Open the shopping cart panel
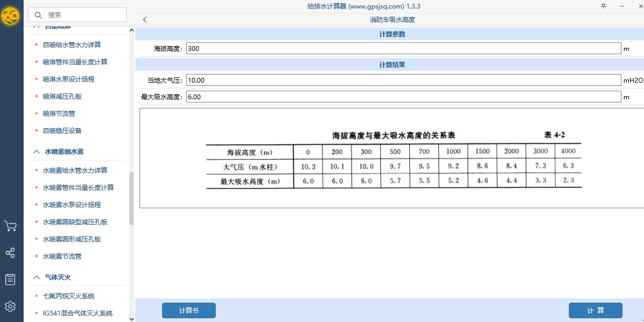This screenshot has width=644, height=322. 11,226
